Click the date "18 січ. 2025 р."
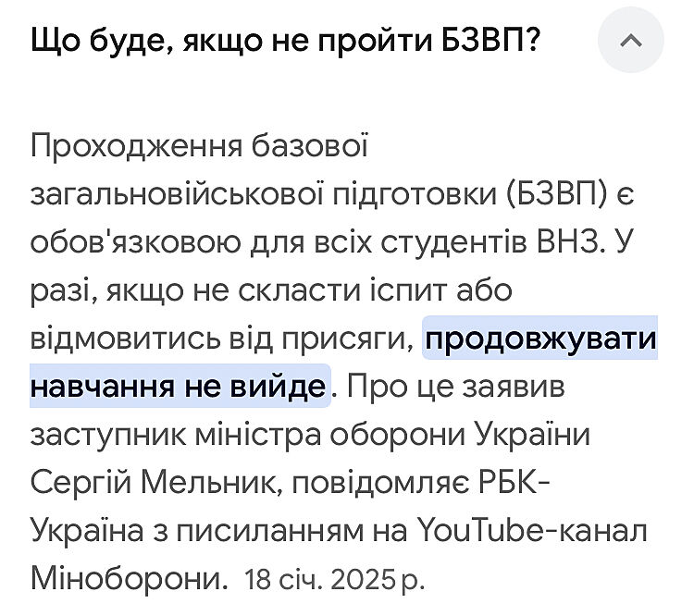Image resolution: width=694 pixels, height=616 pixels. coord(334,580)
